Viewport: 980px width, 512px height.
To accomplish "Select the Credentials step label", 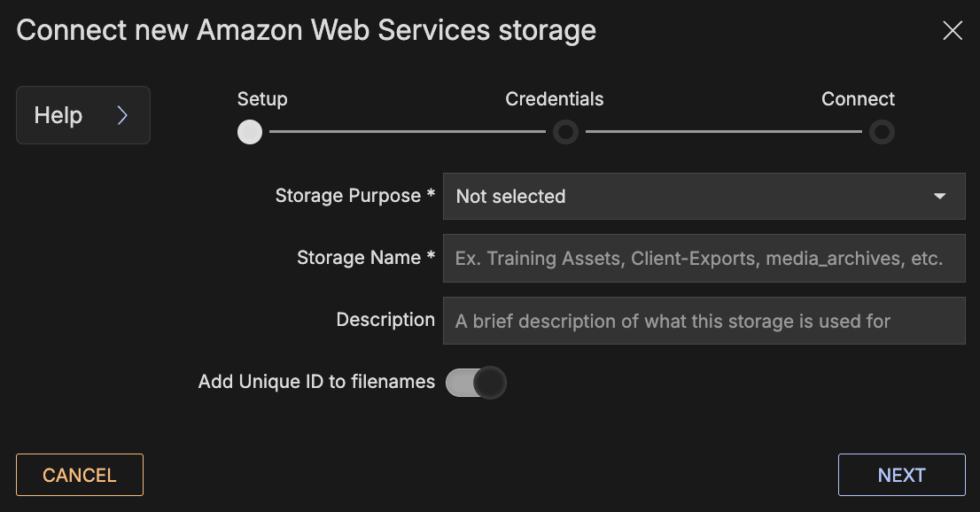I will click(555, 99).
